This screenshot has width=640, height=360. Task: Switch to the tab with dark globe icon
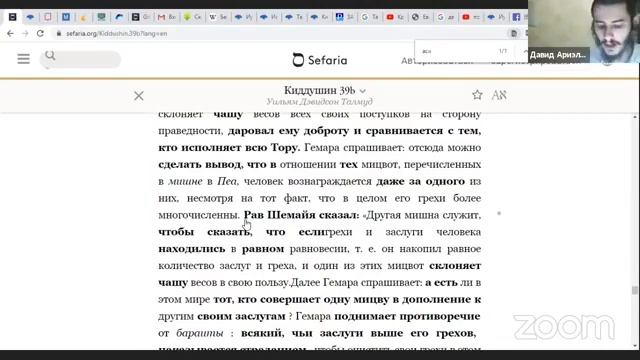pos(420,17)
